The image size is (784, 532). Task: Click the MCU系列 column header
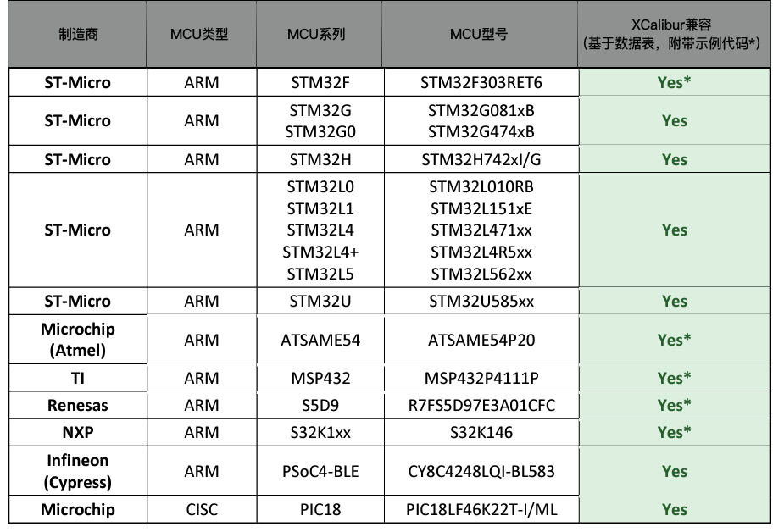pos(319,34)
